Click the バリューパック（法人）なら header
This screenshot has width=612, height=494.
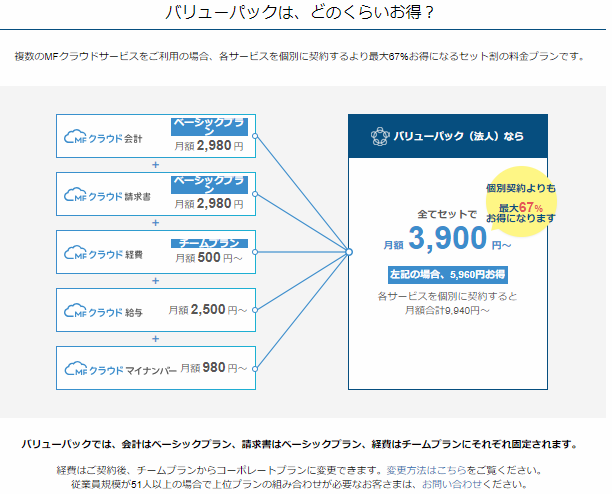tap(448, 136)
